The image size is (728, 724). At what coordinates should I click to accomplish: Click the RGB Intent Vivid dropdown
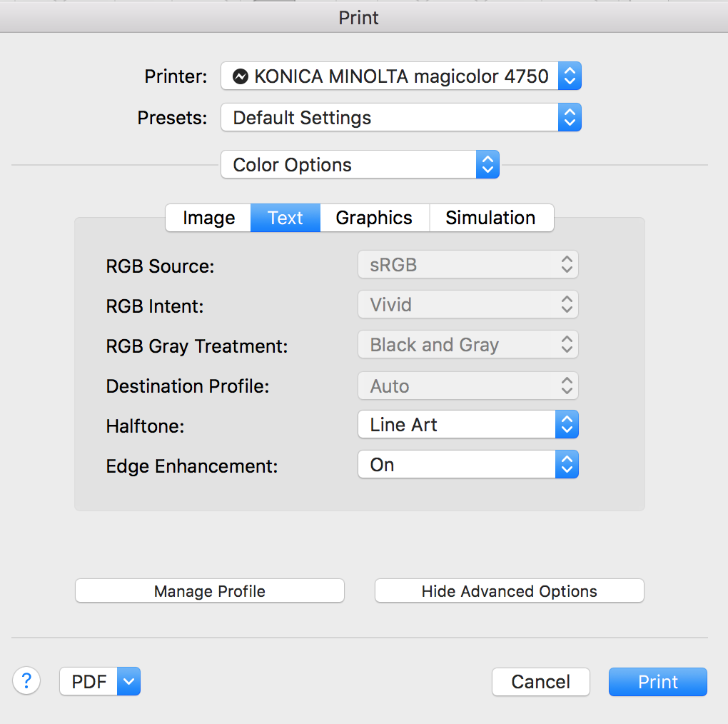[x=467, y=305]
